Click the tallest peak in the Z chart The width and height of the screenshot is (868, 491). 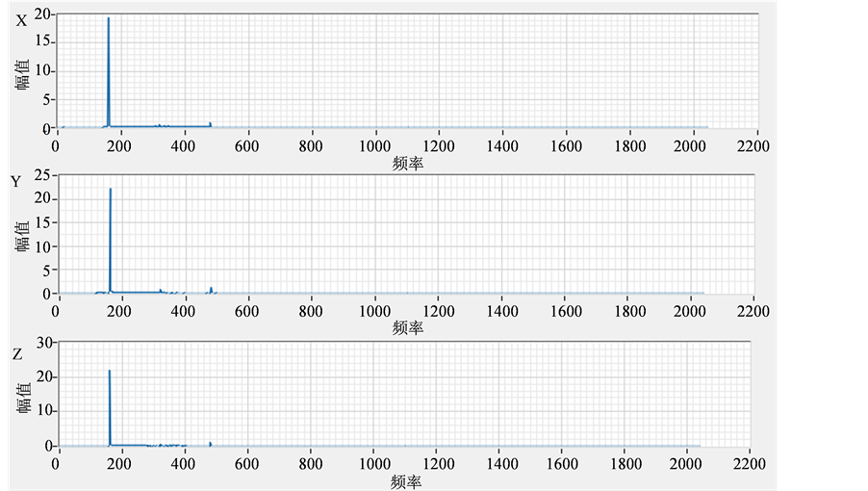coord(110,372)
